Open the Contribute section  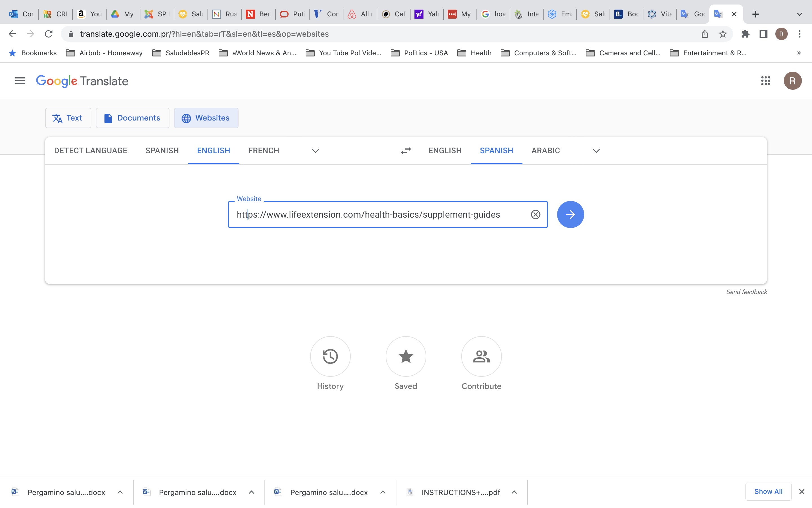tap(481, 356)
